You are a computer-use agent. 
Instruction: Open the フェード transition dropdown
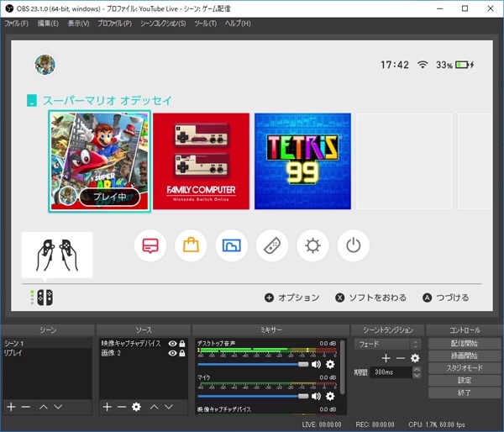click(387, 345)
